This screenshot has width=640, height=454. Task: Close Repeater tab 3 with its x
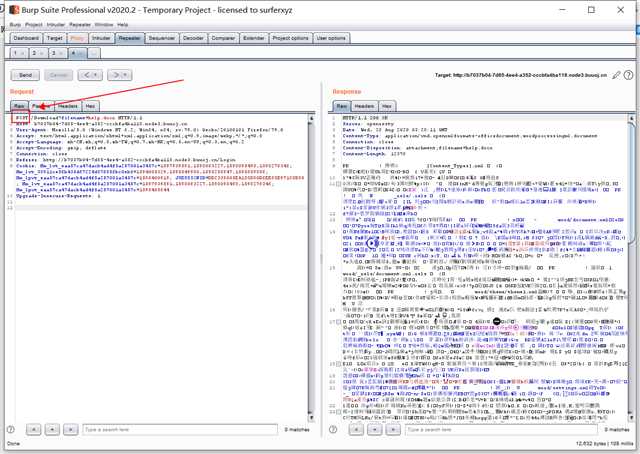point(62,53)
